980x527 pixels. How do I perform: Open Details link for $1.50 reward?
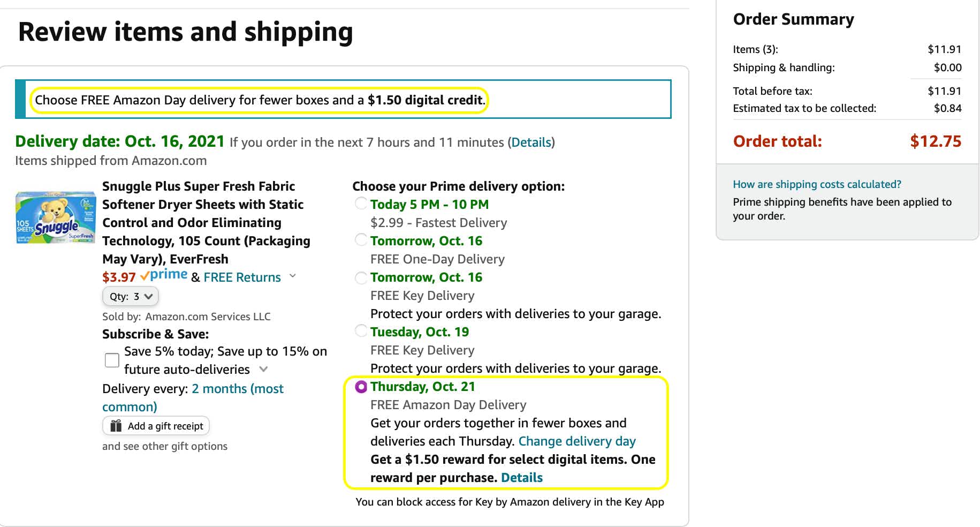coord(521,478)
